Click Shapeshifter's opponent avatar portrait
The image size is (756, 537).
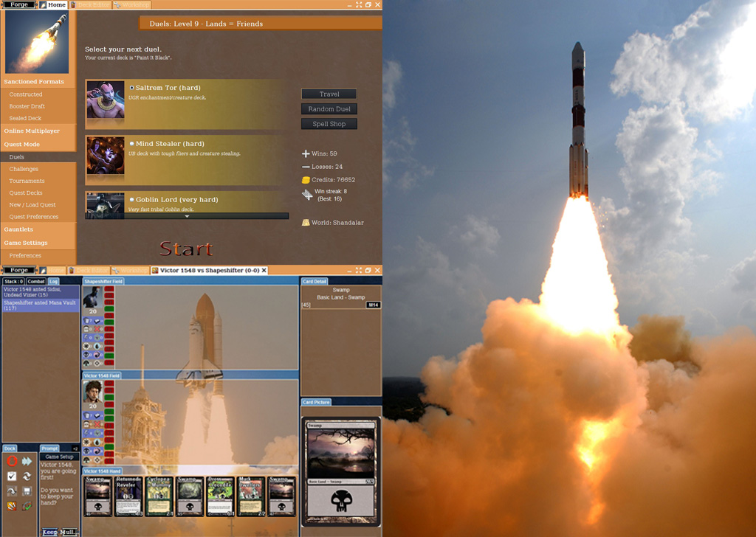pos(92,297)
